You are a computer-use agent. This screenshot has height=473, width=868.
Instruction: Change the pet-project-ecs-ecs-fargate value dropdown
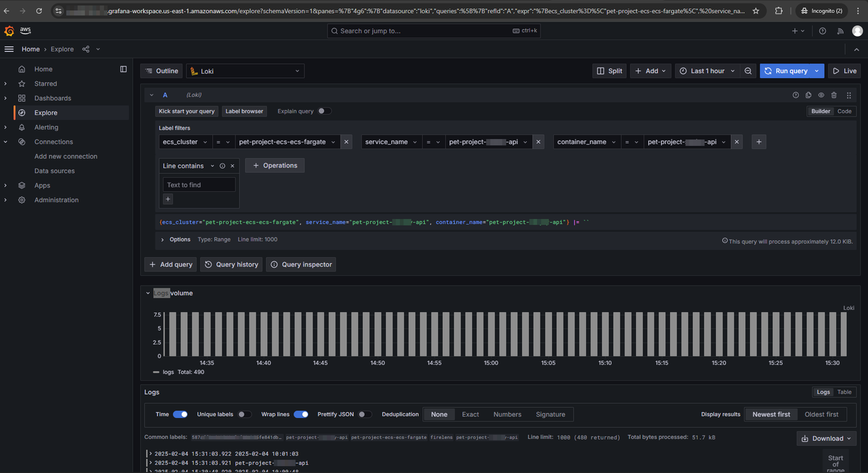[x=288, y=142]
